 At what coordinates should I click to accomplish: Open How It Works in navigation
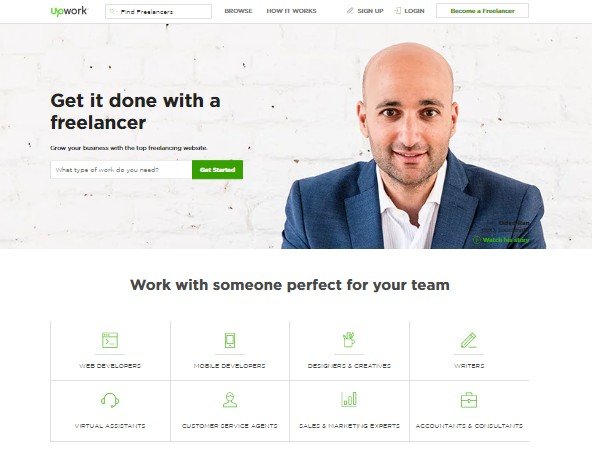(291, 11)
